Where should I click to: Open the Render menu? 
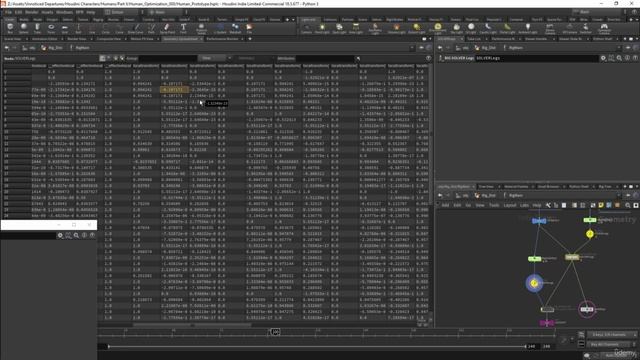click(x=32, y=12)
